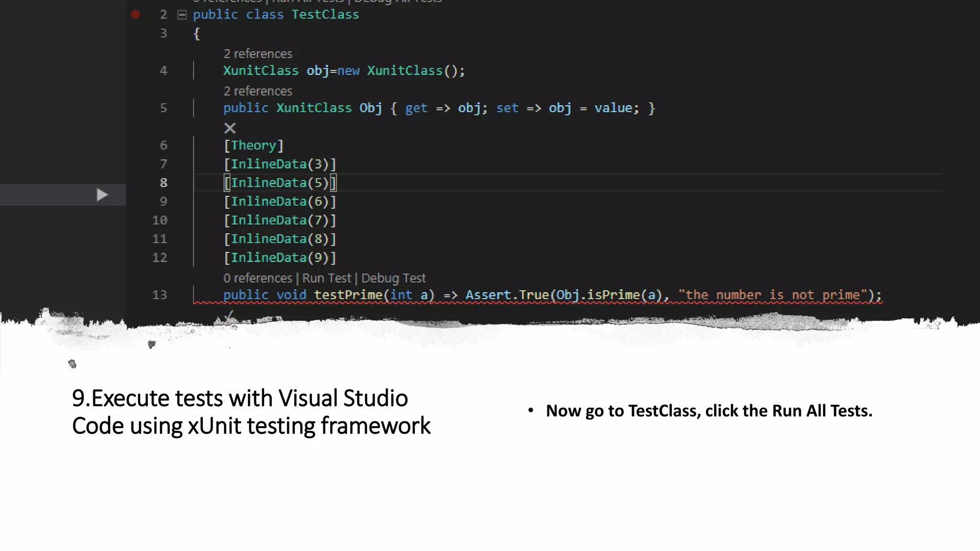Click InlineData(5) on the highlighted line

click(280, 183)
